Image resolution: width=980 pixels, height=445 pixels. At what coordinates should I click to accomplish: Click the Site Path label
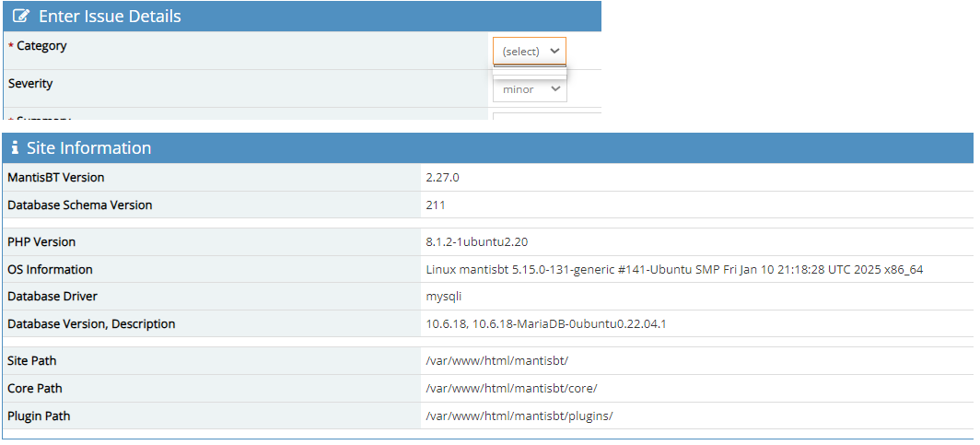[32, 360]
